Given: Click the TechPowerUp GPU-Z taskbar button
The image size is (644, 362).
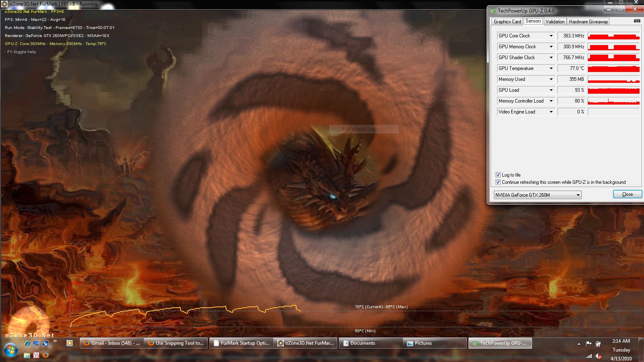Looking at the screenshot, I should click(x=500, y=343).
